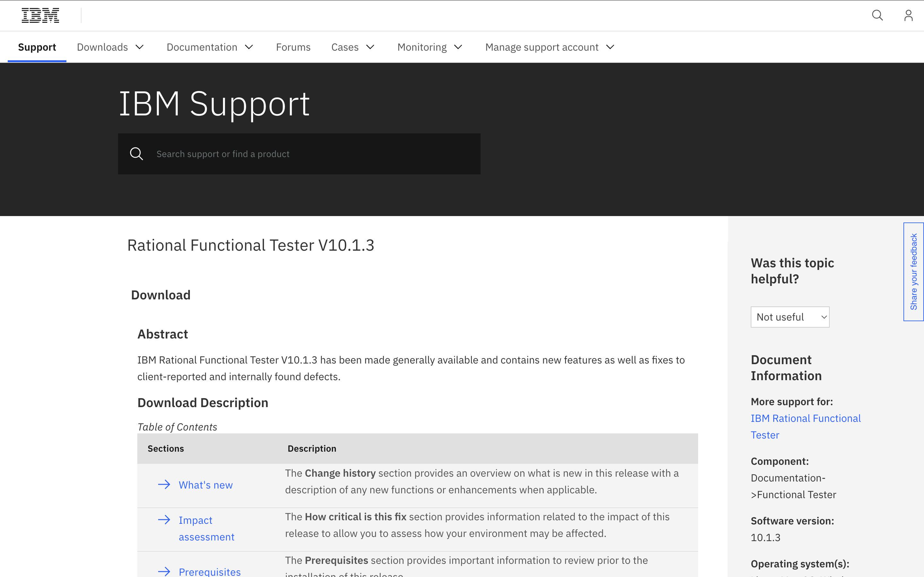
Task: Open IBM Rational Functional Tester link
Action: pyautogui.click(x=805, y=426)
